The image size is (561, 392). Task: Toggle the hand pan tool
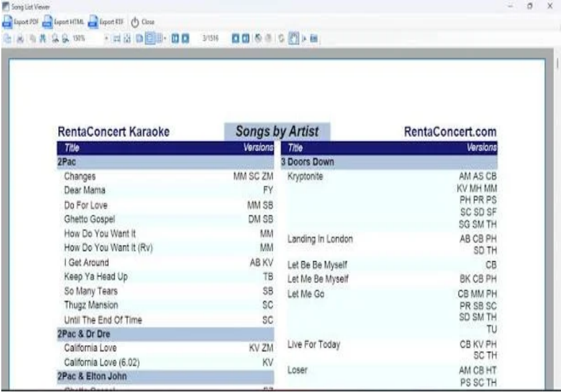293,38
